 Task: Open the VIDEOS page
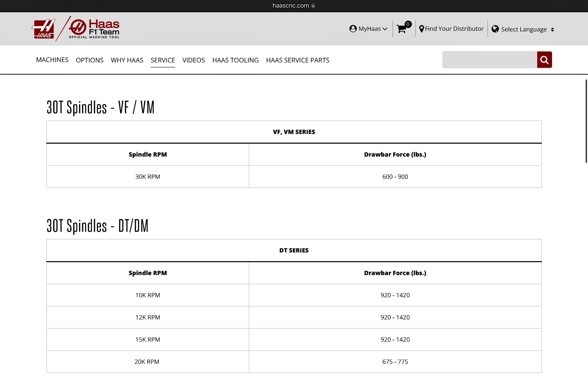193,60
